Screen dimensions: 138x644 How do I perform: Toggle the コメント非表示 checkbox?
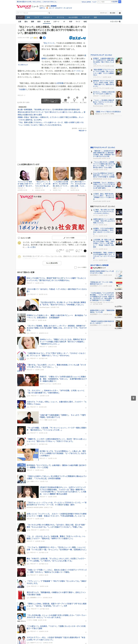coord(75,267)
